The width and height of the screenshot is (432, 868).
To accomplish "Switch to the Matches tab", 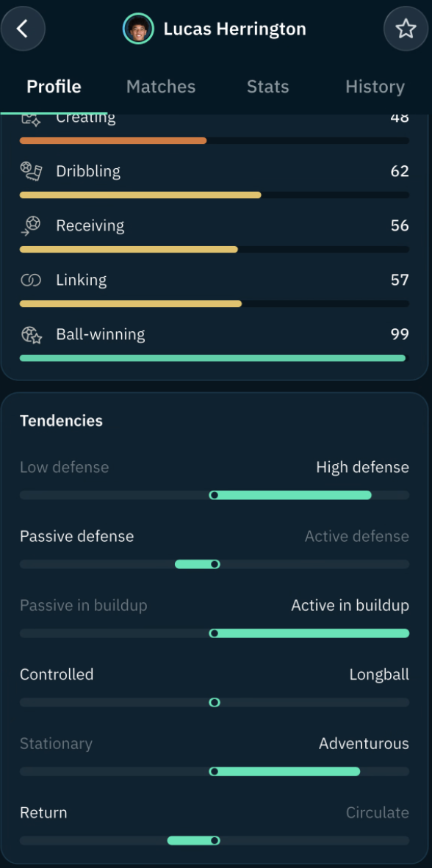I will point(161,87).
